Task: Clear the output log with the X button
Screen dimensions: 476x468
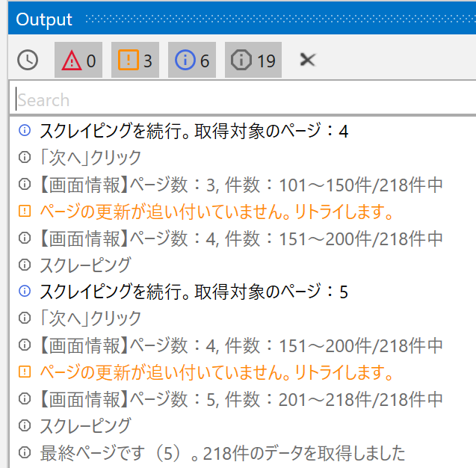Action: coord(308,60)
